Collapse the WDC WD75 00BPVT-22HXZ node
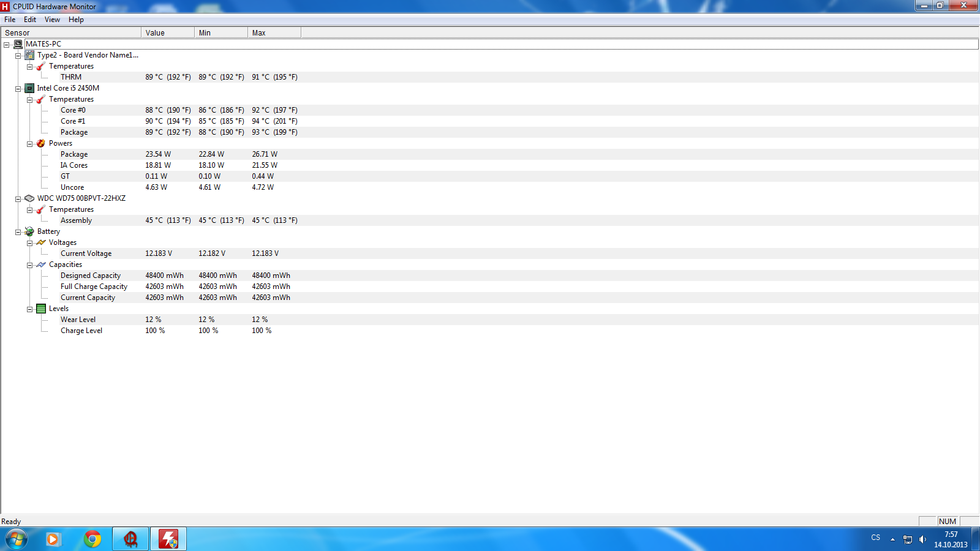This screenshot has height=551, width=980. [18, 199]
